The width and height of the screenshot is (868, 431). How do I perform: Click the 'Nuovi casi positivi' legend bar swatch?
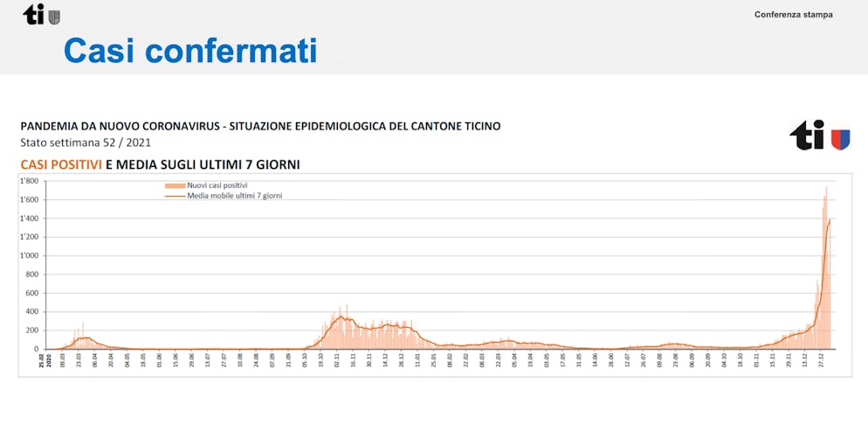pyautogui.click(x=175, y=185)
